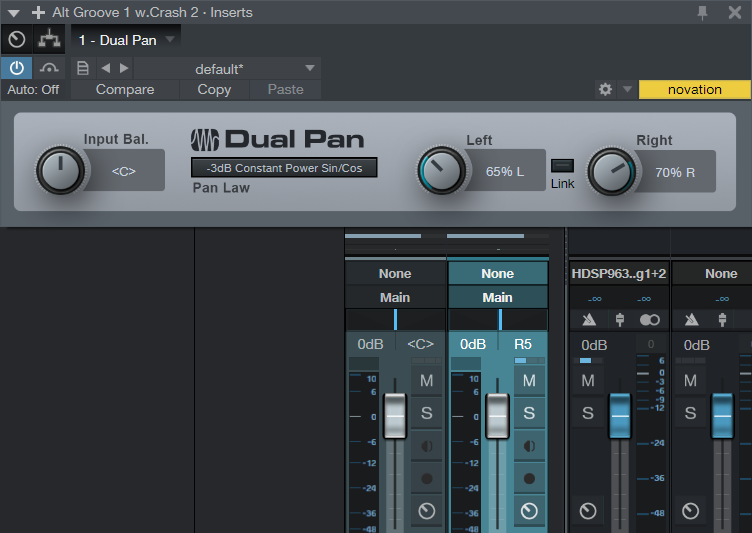Arm record on the <C> channel
Viewport: 752px width, 533px height.
(426, 478)
